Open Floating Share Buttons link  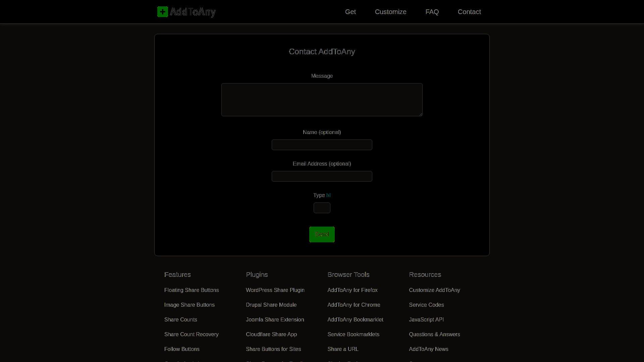pos(192,290)
